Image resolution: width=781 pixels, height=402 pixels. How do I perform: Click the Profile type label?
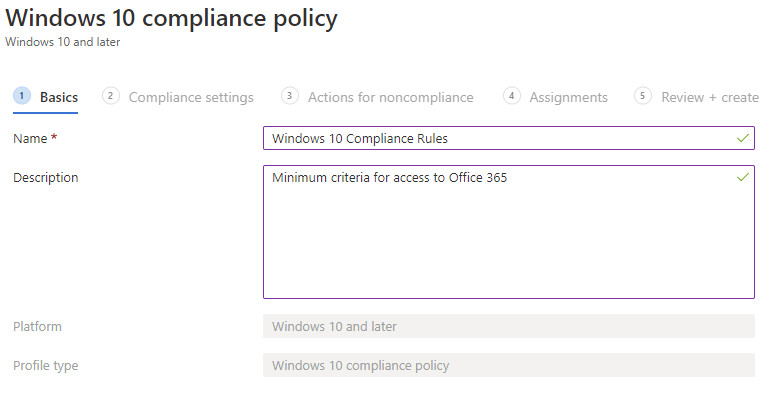[x=46, y=366]
